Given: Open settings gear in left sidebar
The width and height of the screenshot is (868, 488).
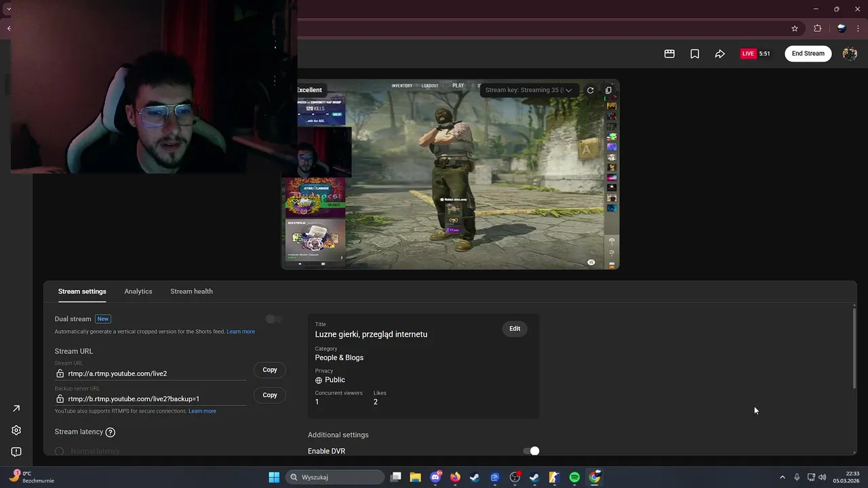Looking at the screenshot, I should (16, 430).
